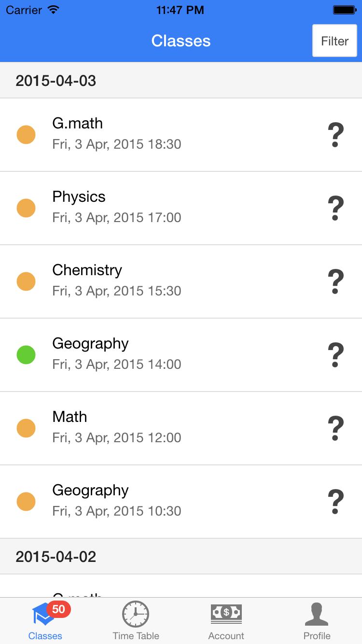Open the Filter options

[334, 41]
